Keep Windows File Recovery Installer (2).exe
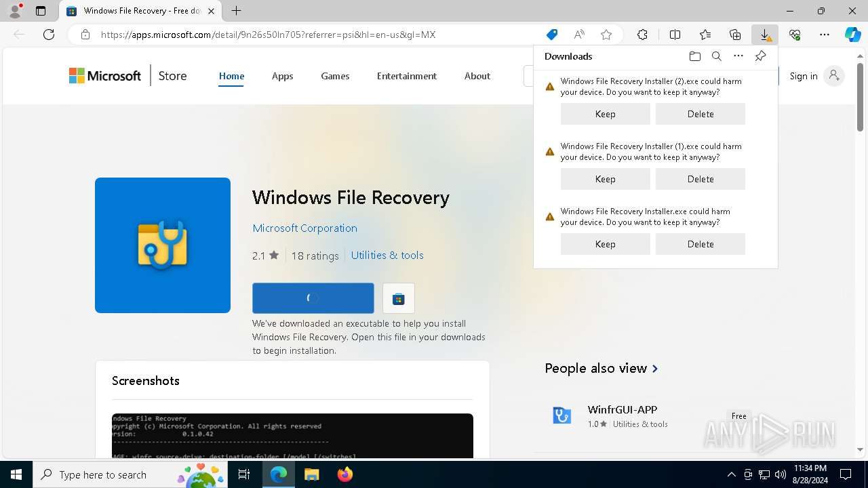The height and width of the screenshot is (488, 868). (606, 114)
